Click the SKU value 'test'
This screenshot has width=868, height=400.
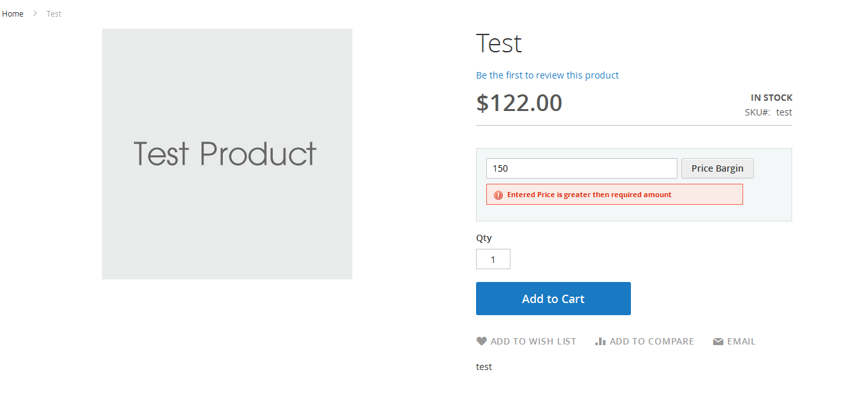pyautogui.click(x=784, y=112)
